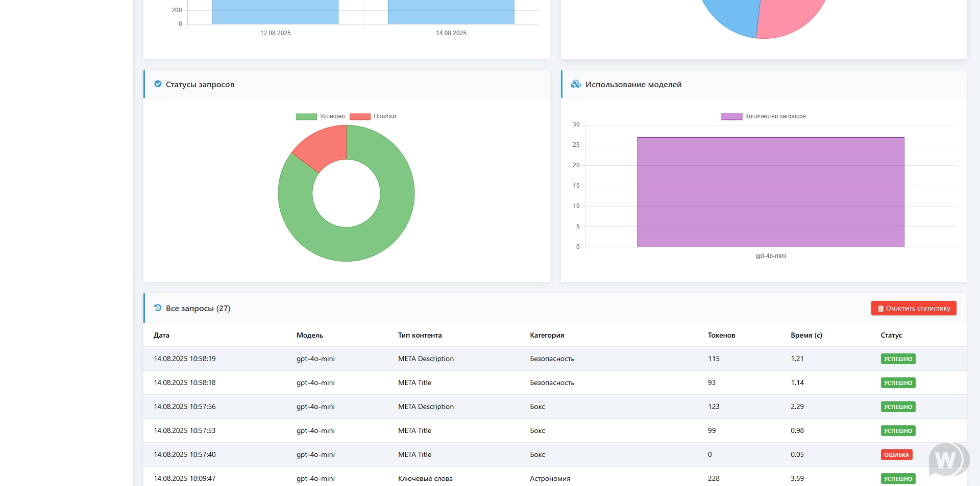Click the purple legend swatch in models chart

(x=731, y=117)
